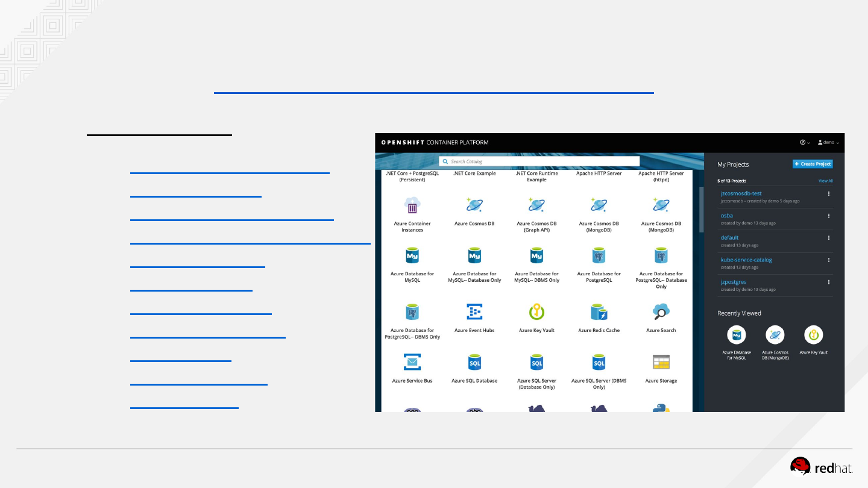Click the OpenShift Container Platform logo
Viewport: 868px width, 488px height.
(x=435, y=143)
